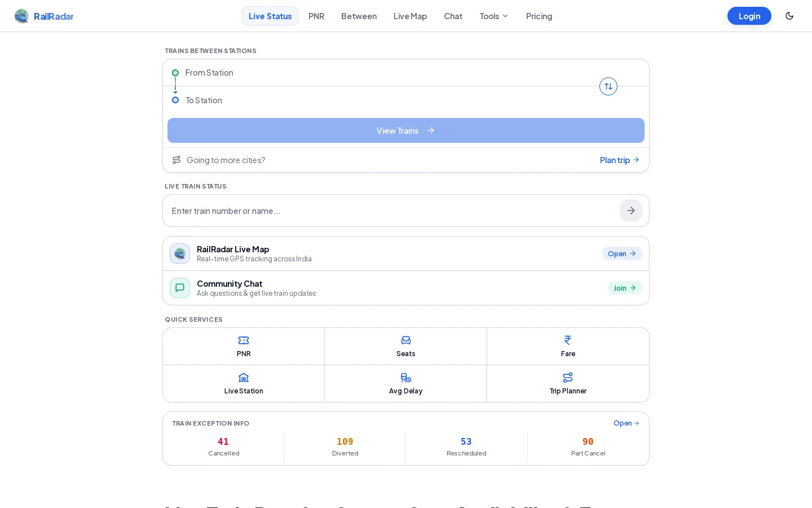Viewport: 812px width, 508px height.
Task: Click the 41 Cancelled trains count
Action: coord(224,446)
